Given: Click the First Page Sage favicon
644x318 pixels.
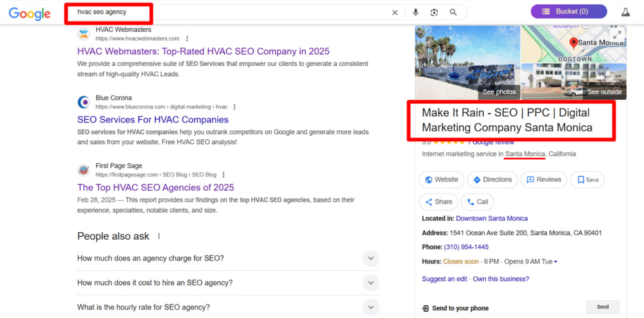Looking at the screenshot, I should (x=84, y=170).
